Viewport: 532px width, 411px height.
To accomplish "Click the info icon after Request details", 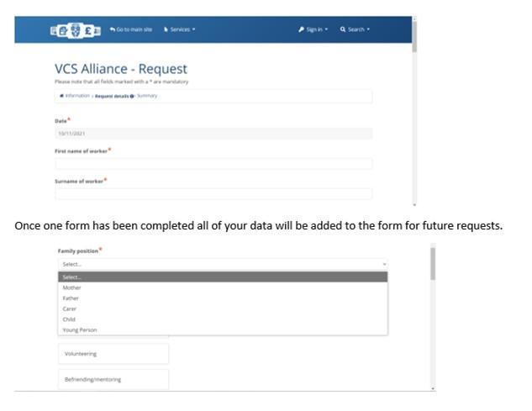I will (132, 97).
